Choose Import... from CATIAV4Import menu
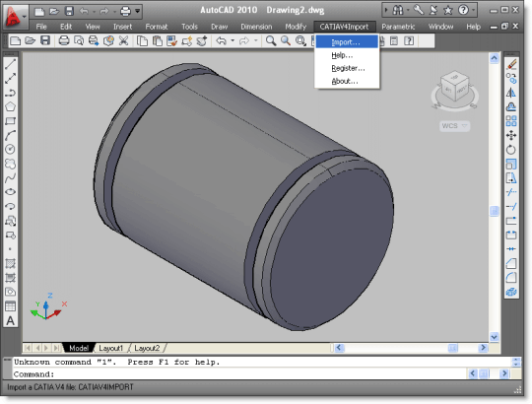 [x=347, y=42]
